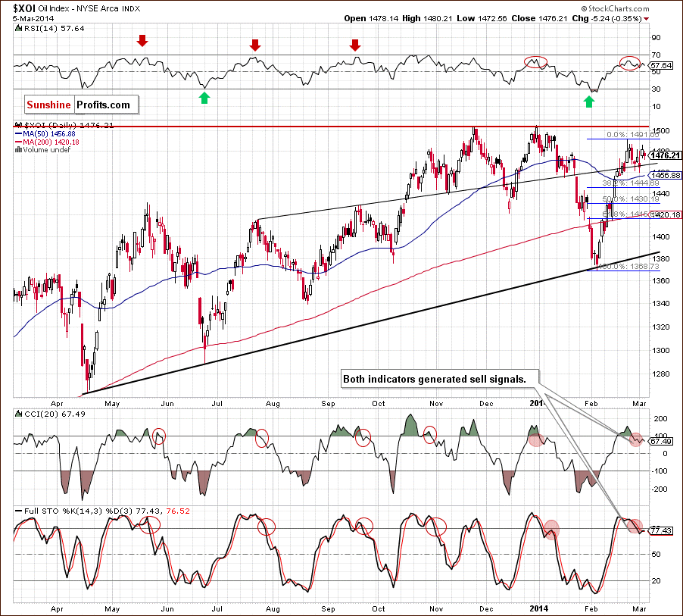Click the High 1480.21 value
This screenshot has width=683, height=616.
[427, 18]
